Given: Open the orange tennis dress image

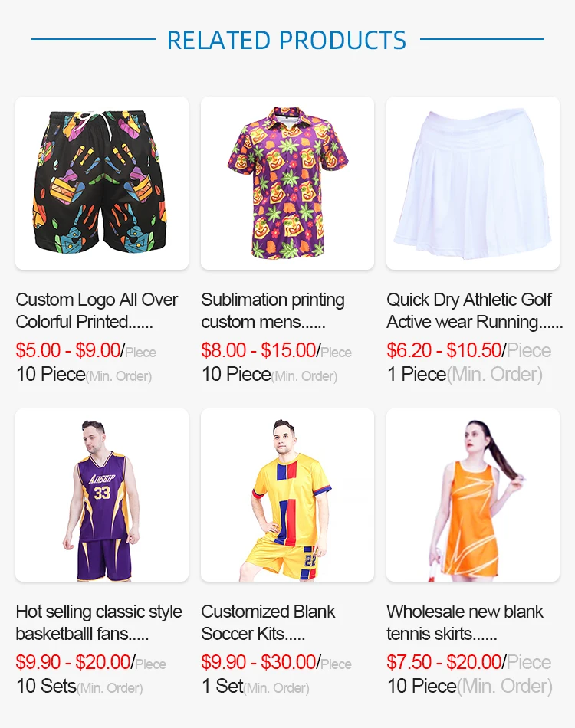Looking at the screenshot, I should [x=473, y=495].
